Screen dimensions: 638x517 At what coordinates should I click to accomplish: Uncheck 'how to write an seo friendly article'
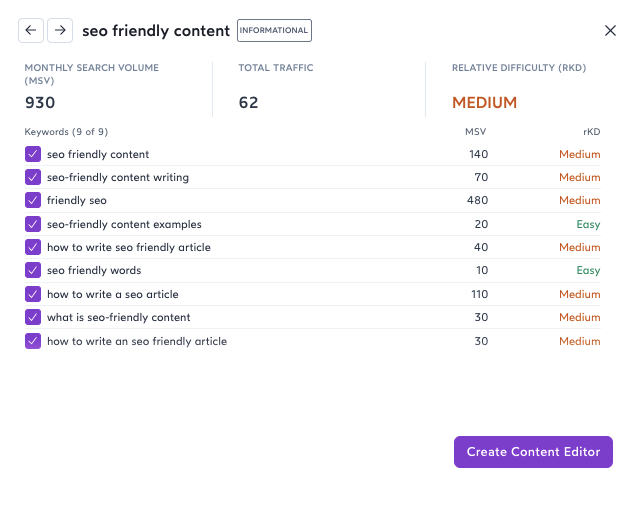pyautogui.click(x=33, y=341)
